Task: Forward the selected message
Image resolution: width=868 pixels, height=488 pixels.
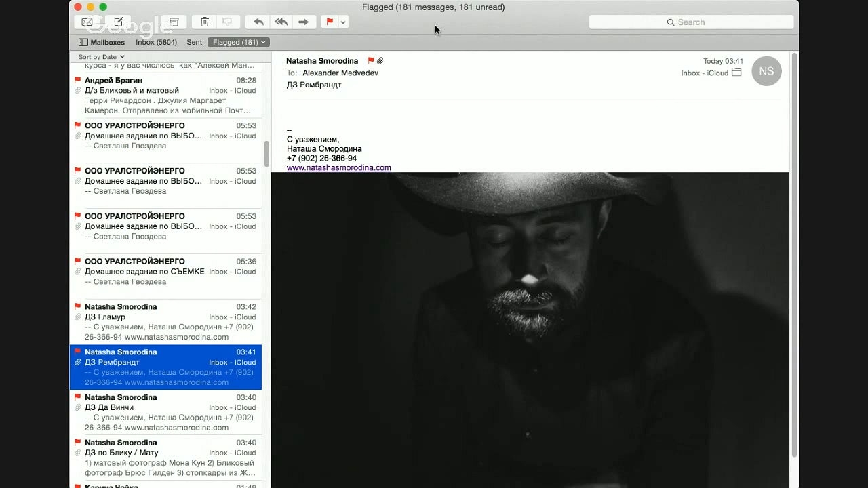Action: (x=303, y=22)
